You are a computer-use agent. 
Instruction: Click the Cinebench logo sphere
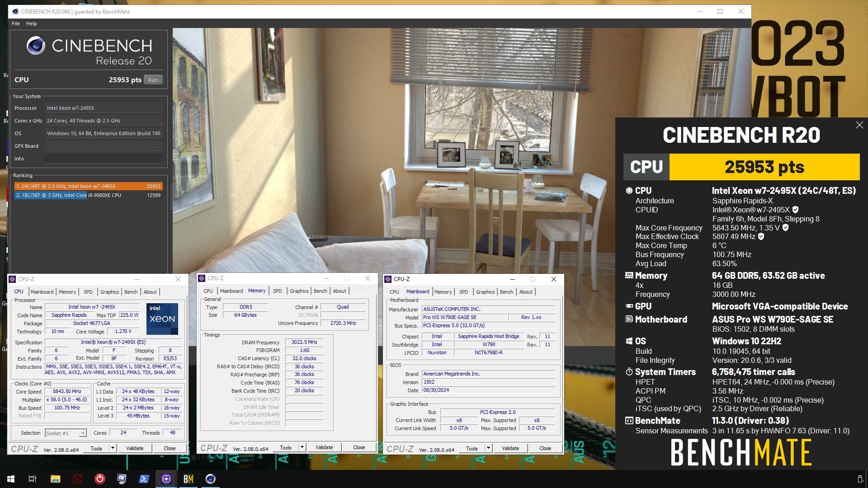pos(36,46)
